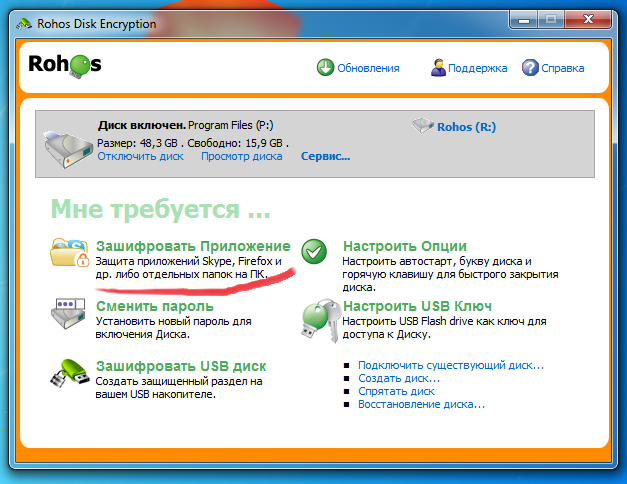Screen dimensions: 627x484
Task: Open the Сервис... menu link
Action: 325,156
